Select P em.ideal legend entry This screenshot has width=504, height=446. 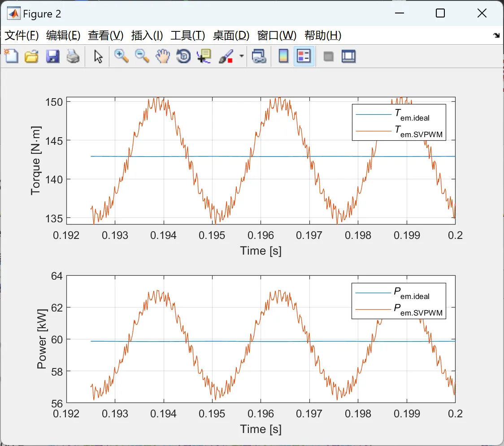[399, 293]
